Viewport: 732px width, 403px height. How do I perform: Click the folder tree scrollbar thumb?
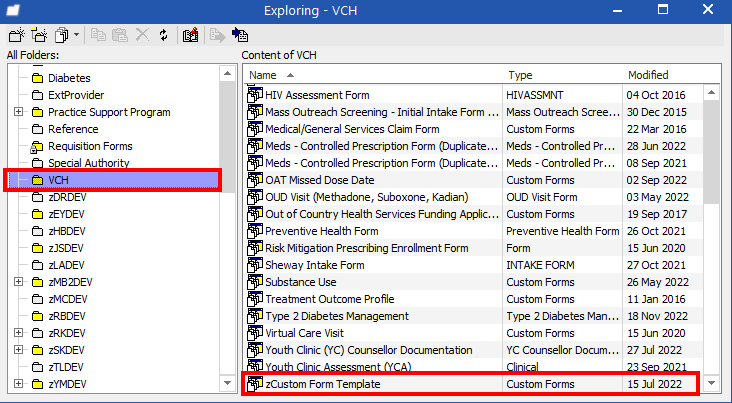(x=227, y=135)
